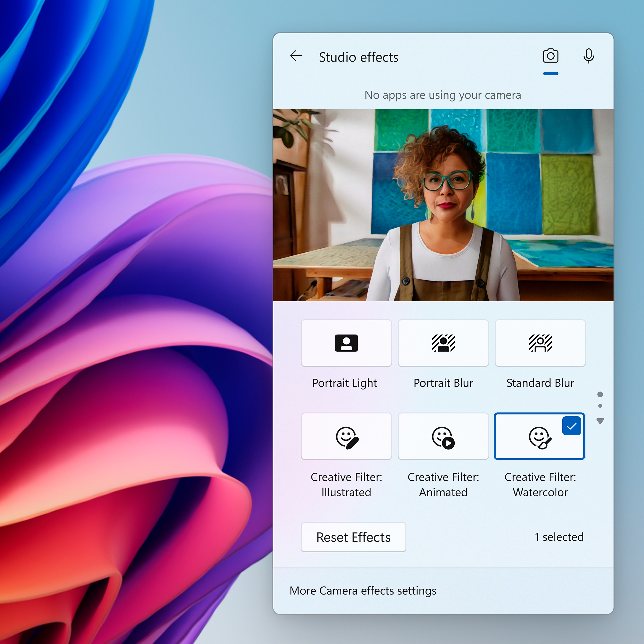644x644 pixels.
Task: Click the '1 selected' status text
Action: 559,537
